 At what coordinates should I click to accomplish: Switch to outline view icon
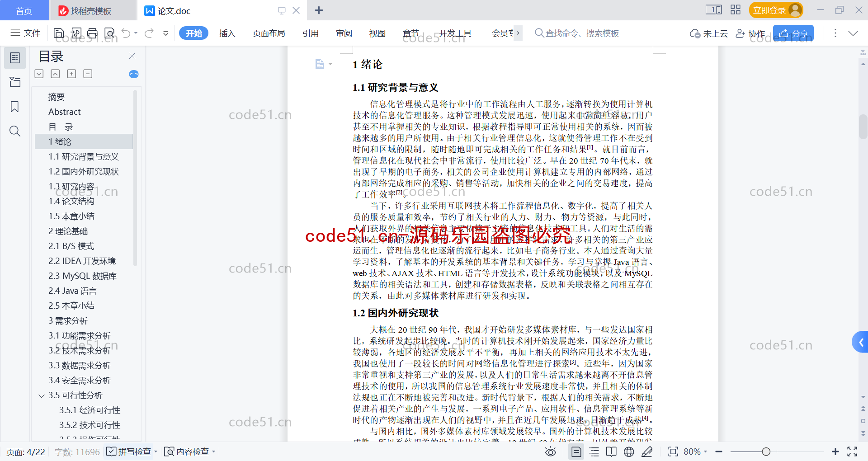pyautogui.click(x=594, y=452)
